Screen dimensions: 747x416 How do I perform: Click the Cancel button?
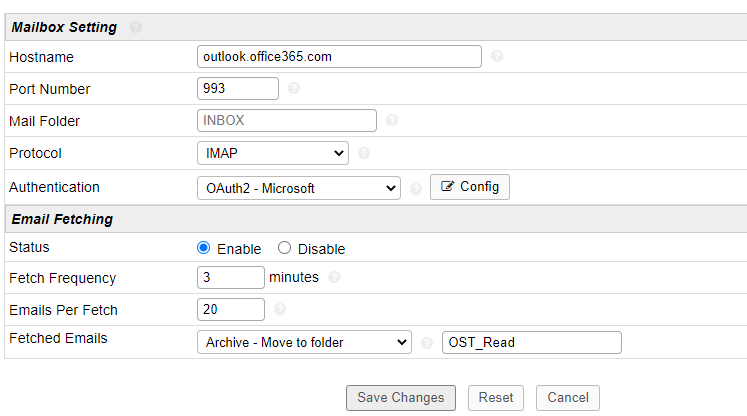point(568,397)
